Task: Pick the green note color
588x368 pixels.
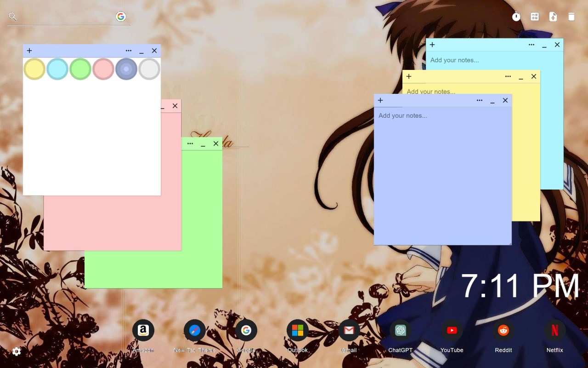Action: coord(80,69)
